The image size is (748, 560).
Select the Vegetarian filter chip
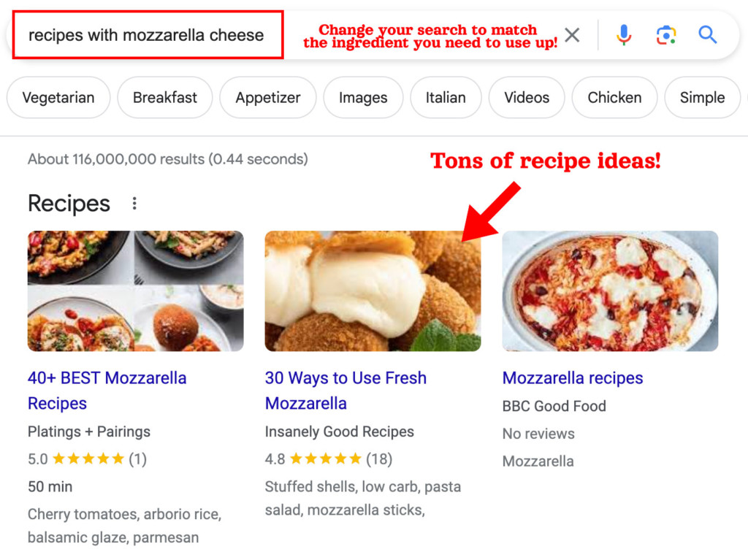58,97
